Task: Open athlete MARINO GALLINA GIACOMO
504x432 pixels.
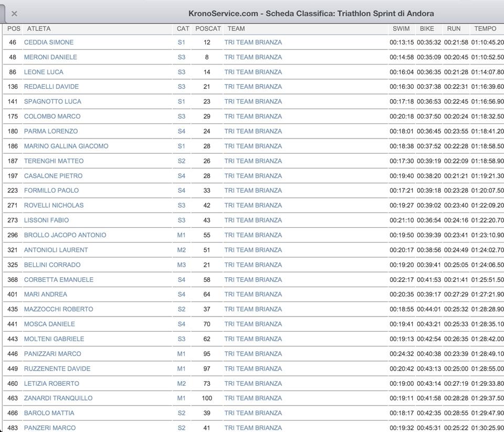Action: pyautogui.click(x=66, y=146)
